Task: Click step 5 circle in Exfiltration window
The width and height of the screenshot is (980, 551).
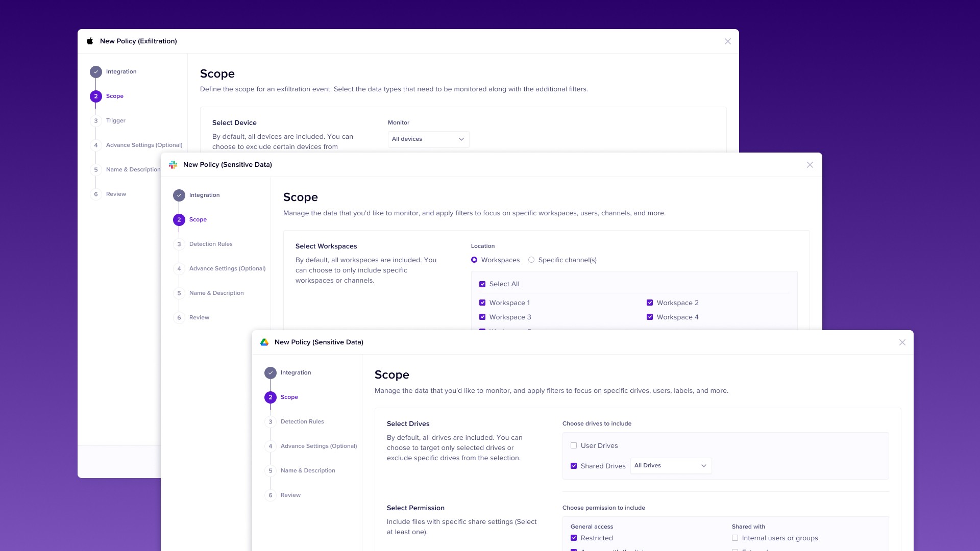Action: click(95, 170)
